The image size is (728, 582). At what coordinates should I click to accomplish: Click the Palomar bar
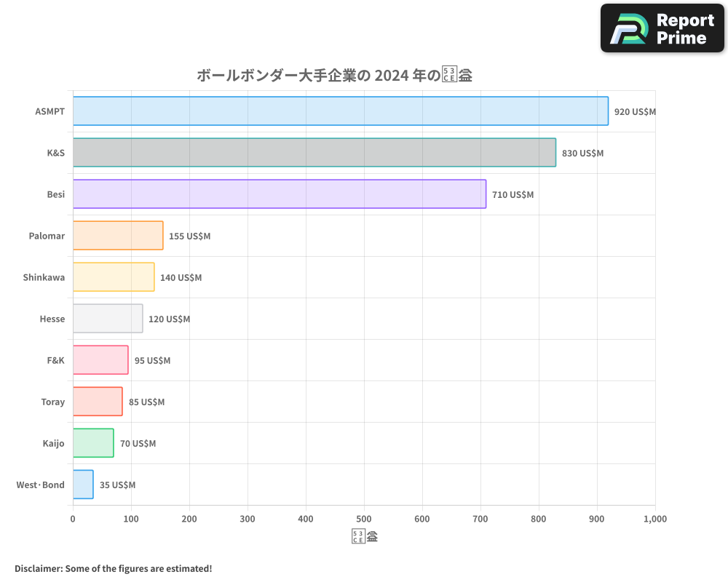116,236
